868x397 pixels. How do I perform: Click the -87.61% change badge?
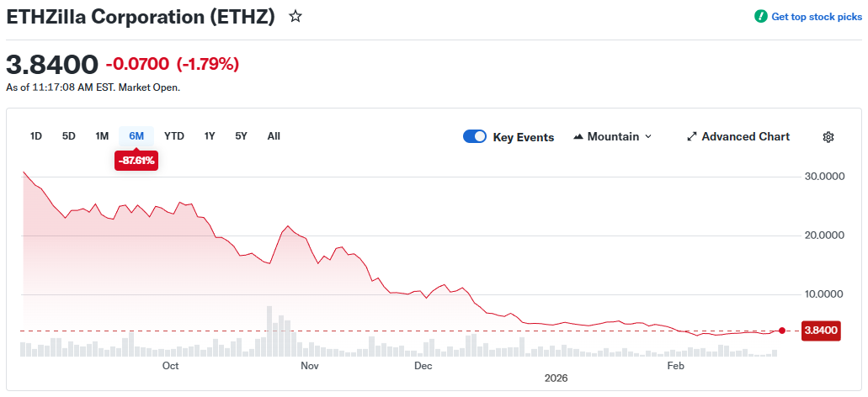pos(136,161)
